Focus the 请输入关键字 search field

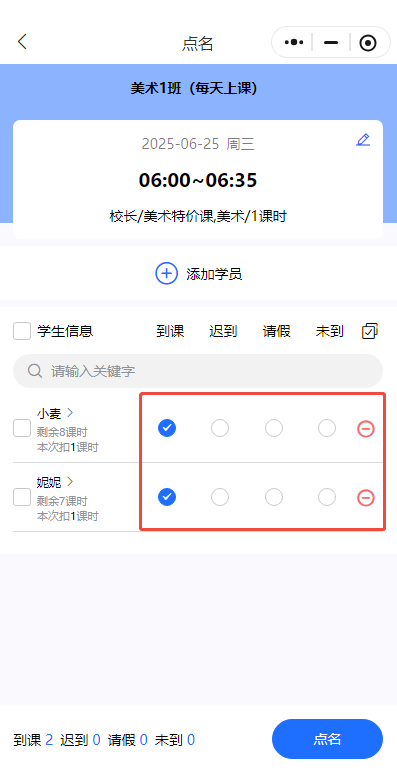coord(198,371)
